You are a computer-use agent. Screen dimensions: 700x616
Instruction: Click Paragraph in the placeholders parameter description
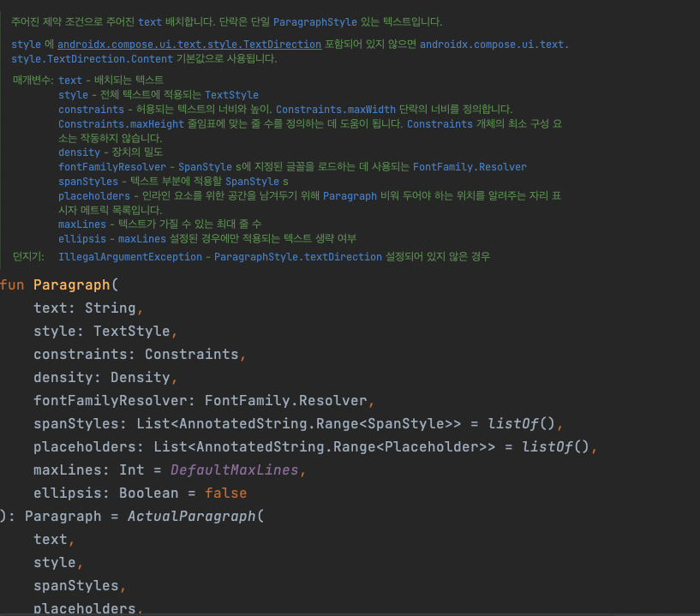tap(350, 196)
